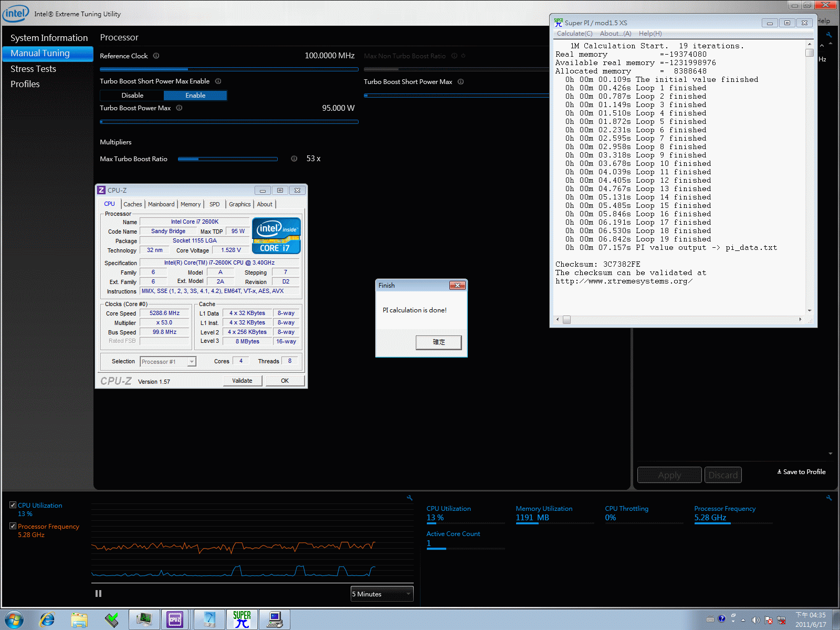Switch to the Caches tab in CPU-Z

tap(133, 204)
